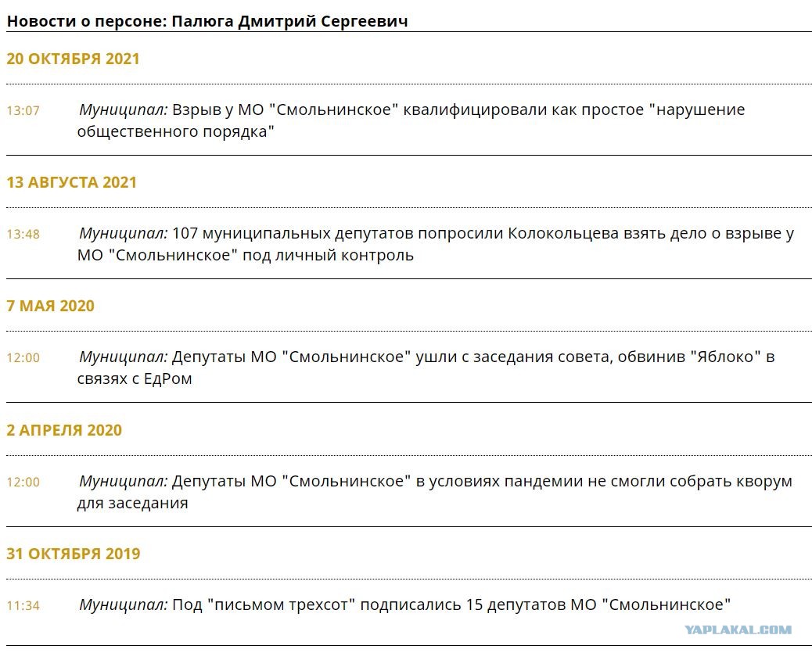Viewport: 812px width, 653px height.
Task: Open article on deputies accusing Yabloko
Action: coord(426,368)
